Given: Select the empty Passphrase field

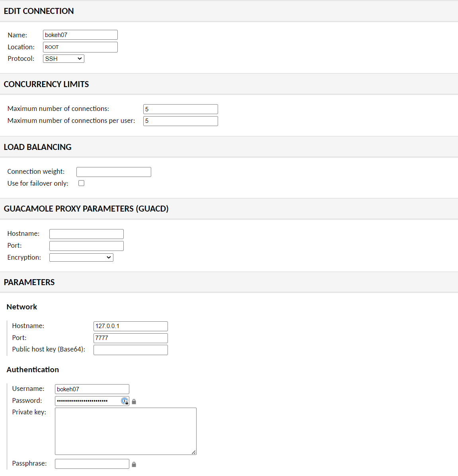Looking at the screenshot, I should tap(92, 464).
